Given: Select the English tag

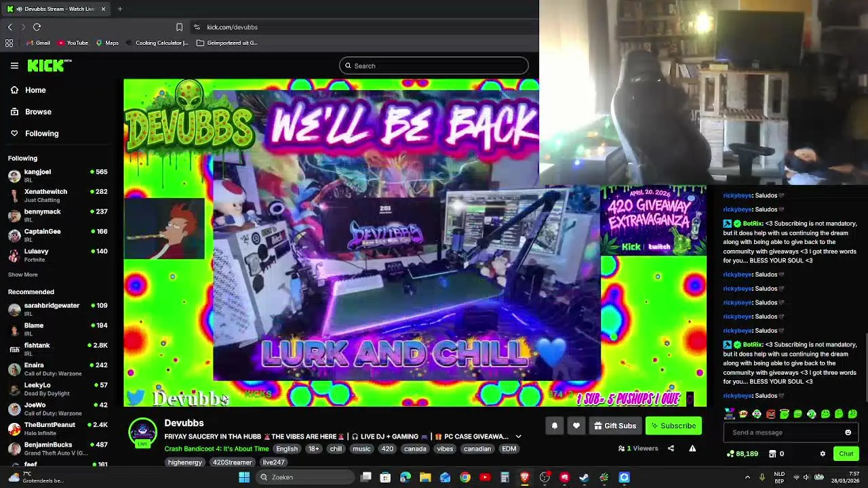Looking at the screenshot, I should (287, 449).
